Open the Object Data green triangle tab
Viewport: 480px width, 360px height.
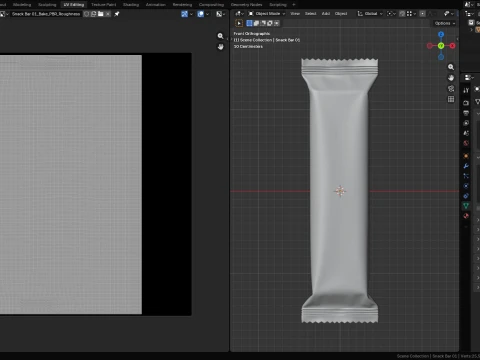point(466,206)
